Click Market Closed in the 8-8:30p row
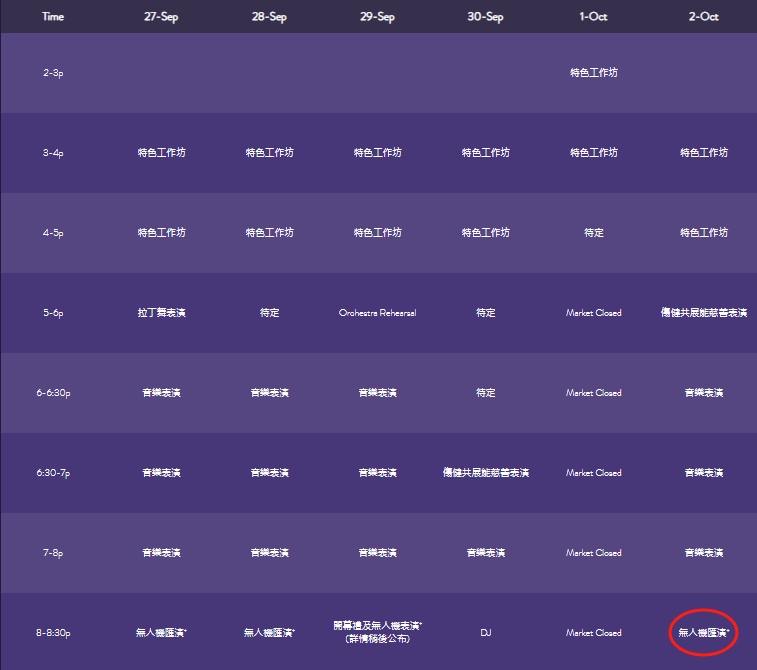The height and width of the screenshot is (670, 757). click(594, 633)
